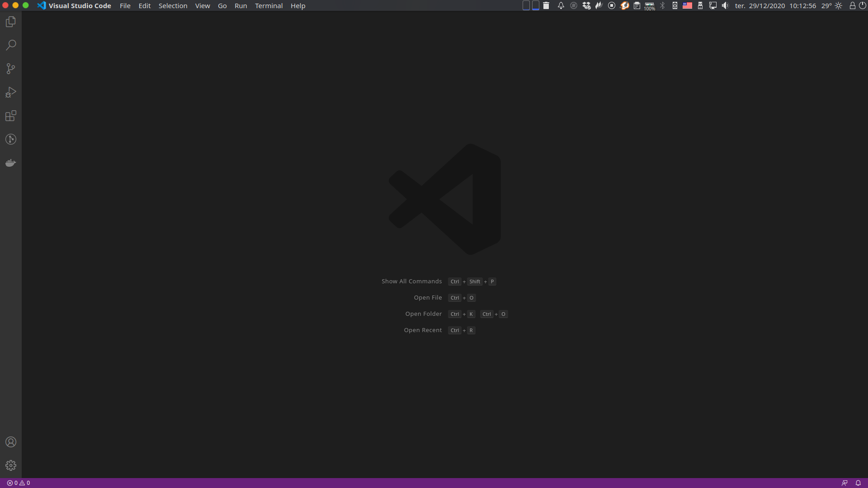Click the Dropbox tray icon
This screenshot has width=868, height=488.
pos(586,6)
